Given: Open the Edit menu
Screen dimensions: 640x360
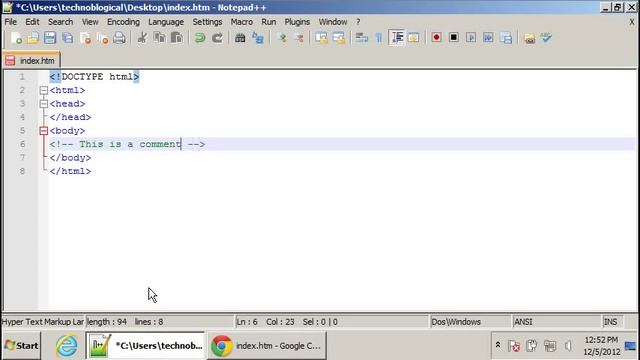Looking at the screenshot, I should point(32,22).
